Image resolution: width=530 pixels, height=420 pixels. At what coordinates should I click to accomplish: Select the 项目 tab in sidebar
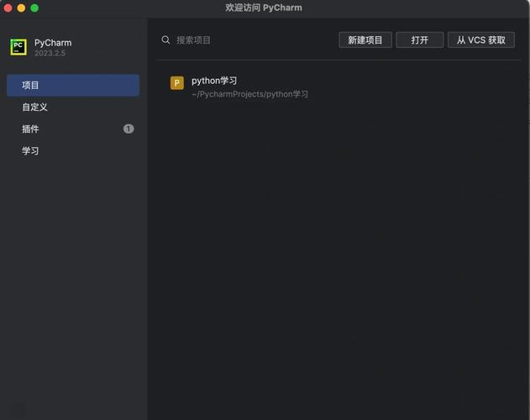point(73,85)
